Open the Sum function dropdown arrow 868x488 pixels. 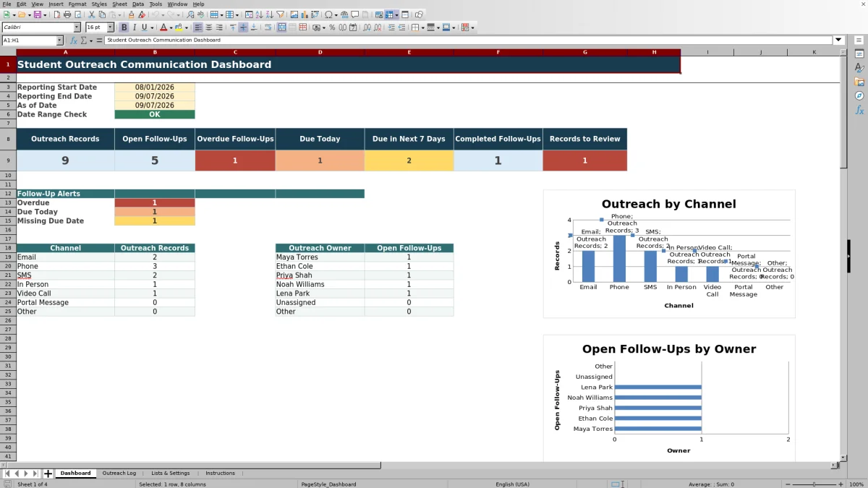click(x=91, y=40)
